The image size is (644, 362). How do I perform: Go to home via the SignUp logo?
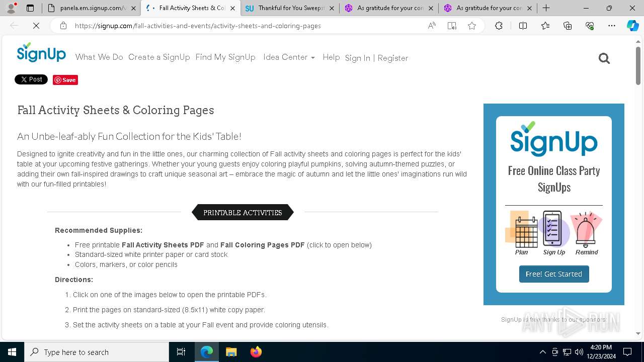[x=41, y=52]
